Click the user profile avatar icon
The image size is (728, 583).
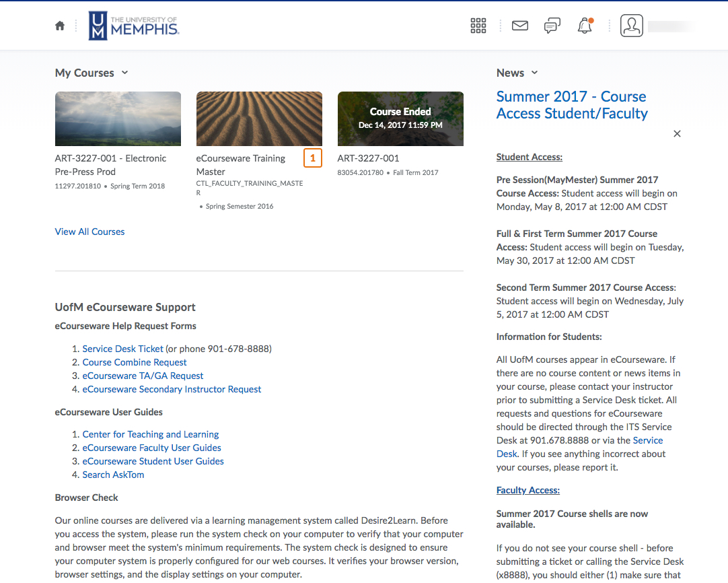(632, 26)
